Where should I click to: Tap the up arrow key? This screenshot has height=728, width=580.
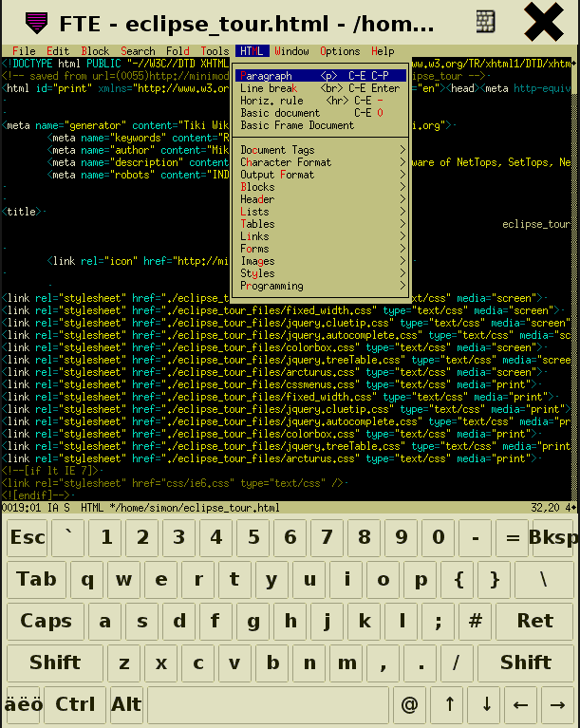click(x=449, y=704)
